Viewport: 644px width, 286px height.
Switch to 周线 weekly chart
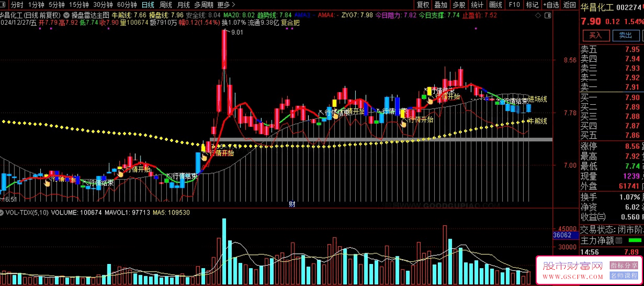(x=165, y=5)
